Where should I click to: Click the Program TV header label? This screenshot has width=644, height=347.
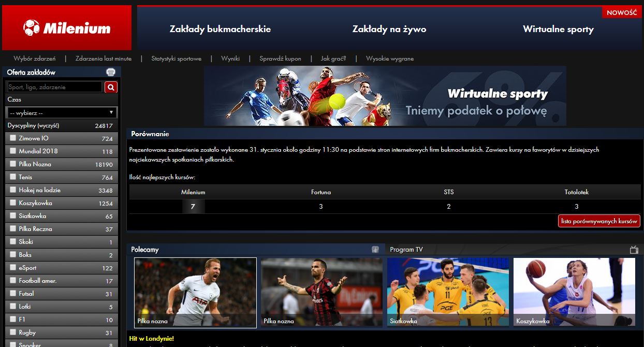click(406, 250)
